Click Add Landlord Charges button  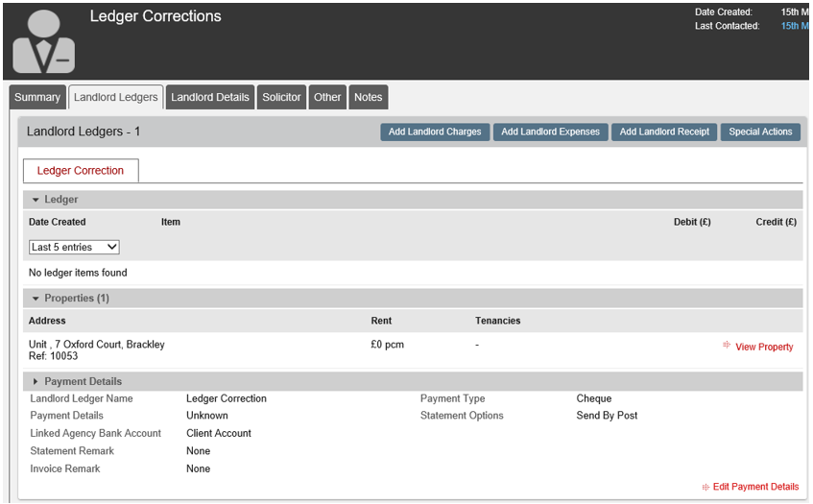pos(435,132)
